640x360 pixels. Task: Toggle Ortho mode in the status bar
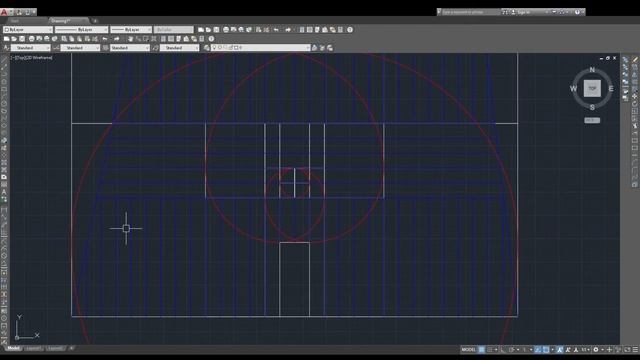pyautogui.click(x=502, y=350)
